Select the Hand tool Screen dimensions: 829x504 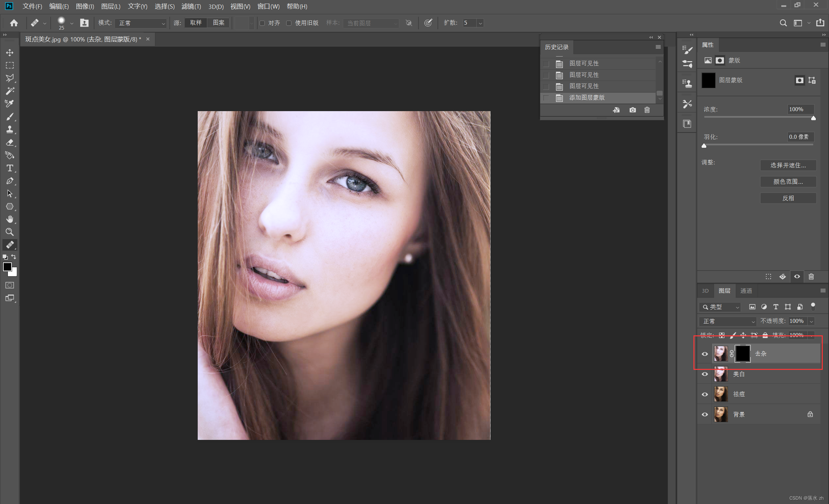[10, 219]
